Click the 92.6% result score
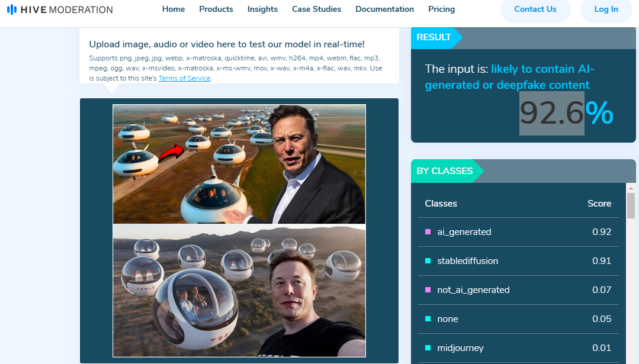 (566, 114)
